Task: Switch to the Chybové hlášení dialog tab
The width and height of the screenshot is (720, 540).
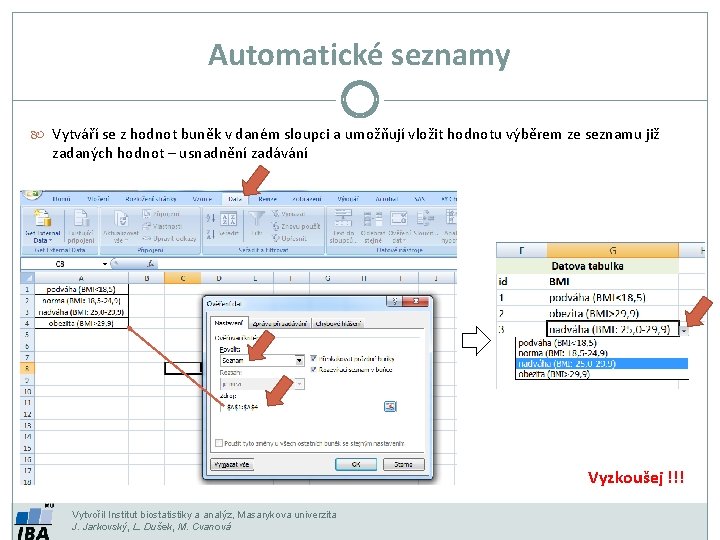Action: pyautogui.click(x=338, y=323)
